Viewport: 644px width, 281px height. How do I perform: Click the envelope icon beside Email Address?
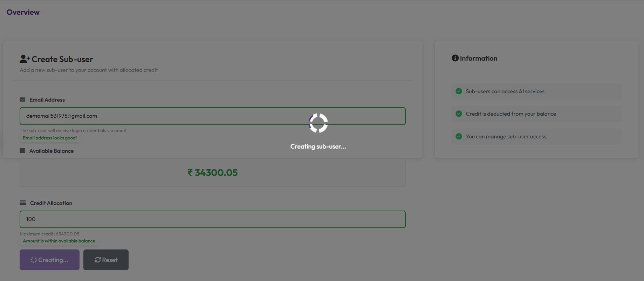pyautogui.click(x=22, y=100)
